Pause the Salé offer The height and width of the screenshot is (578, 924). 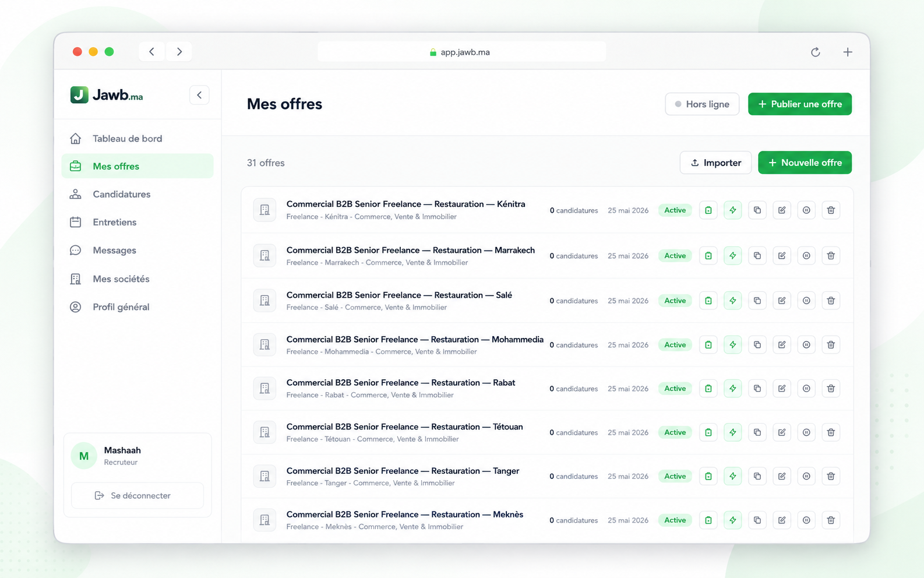point(806,301)
